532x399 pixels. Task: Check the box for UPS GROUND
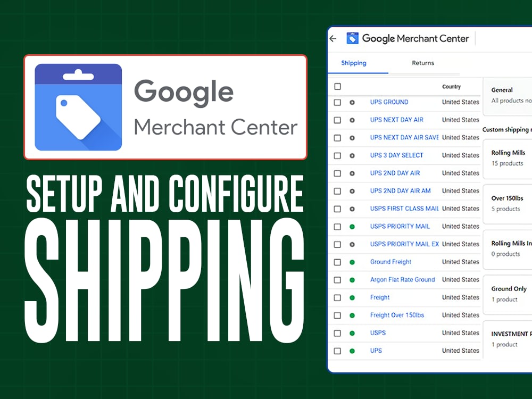pyautogui.click(x=338, y=102)
